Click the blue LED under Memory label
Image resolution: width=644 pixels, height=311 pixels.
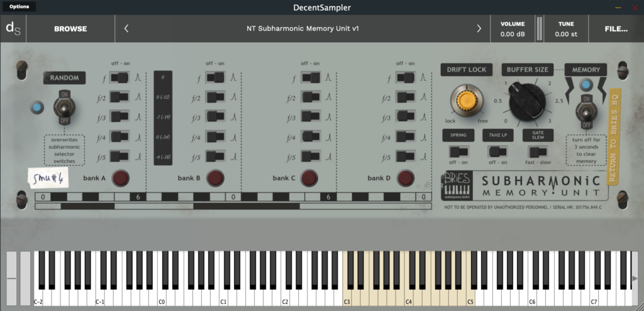586,85
